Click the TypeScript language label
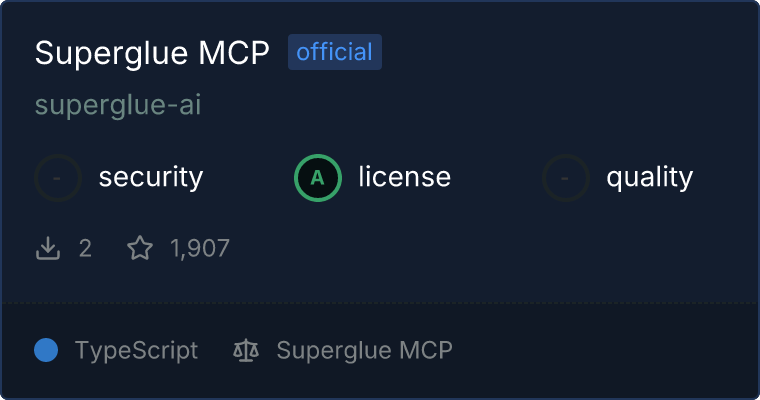760x400 pixels. pyautogui.click(x=136, y=350)
